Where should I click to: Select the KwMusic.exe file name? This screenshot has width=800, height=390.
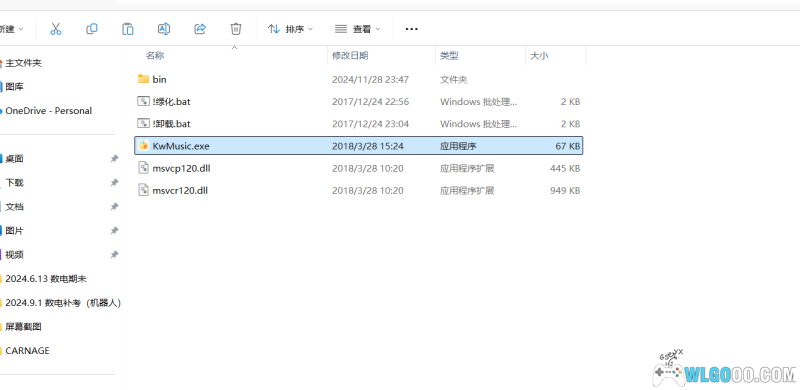pos(181,146)
